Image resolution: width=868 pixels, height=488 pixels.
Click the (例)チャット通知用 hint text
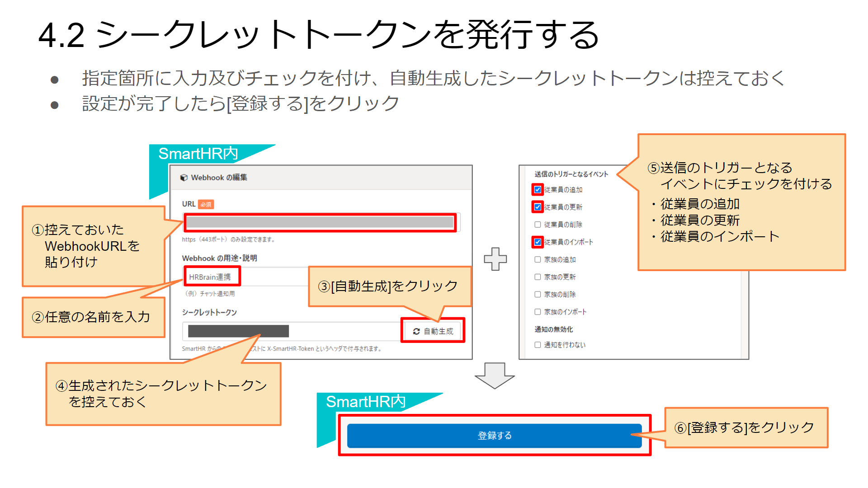209,294
